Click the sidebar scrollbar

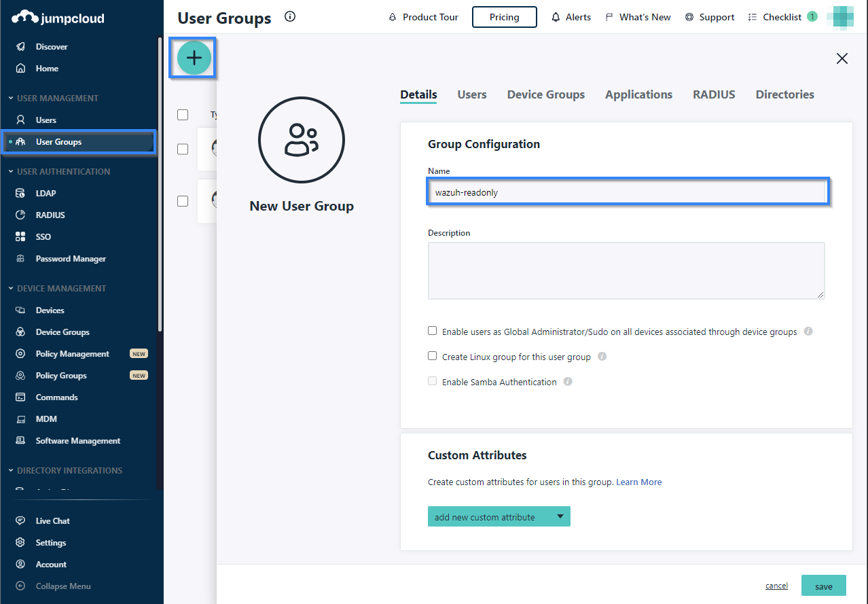(160, 183)
